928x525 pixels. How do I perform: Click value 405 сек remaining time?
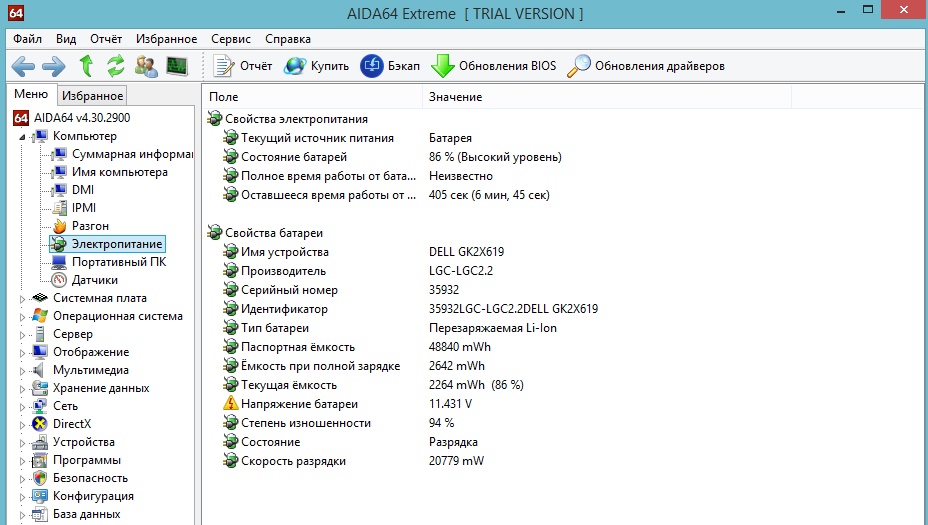[489, 195]
